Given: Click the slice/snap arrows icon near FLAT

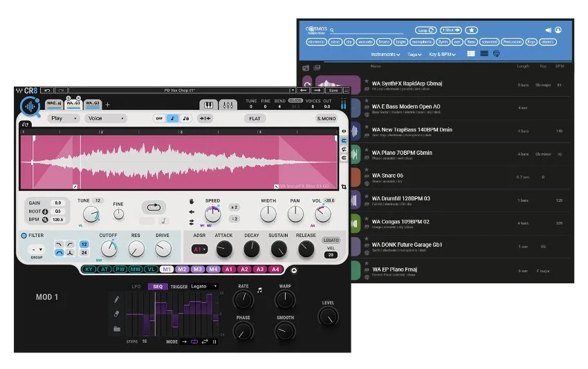Looking at the screenshot, I should pos(205,118).
